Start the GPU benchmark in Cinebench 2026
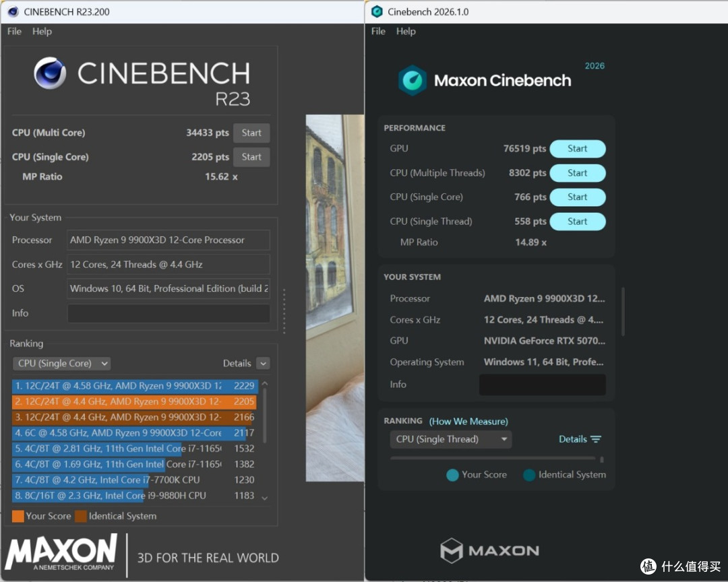 click(x=578, y=148)
